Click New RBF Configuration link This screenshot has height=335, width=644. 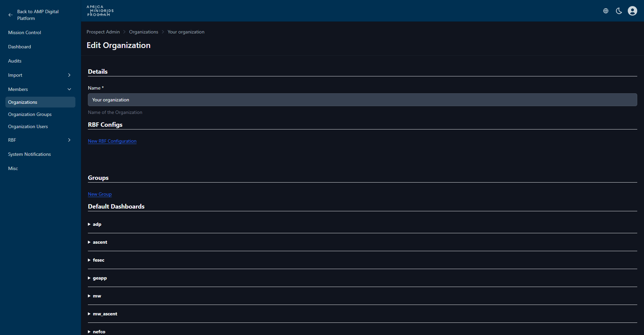(x=112, y=141)
